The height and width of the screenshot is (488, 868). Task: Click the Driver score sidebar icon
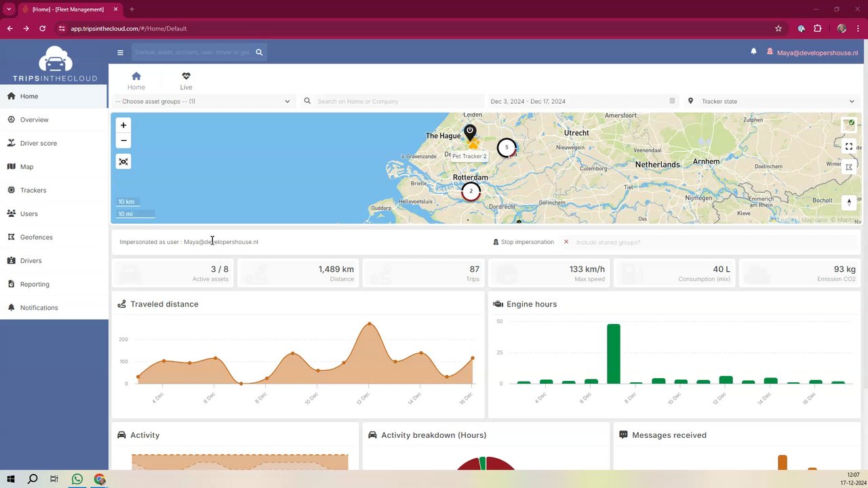[x=12, y=143]
